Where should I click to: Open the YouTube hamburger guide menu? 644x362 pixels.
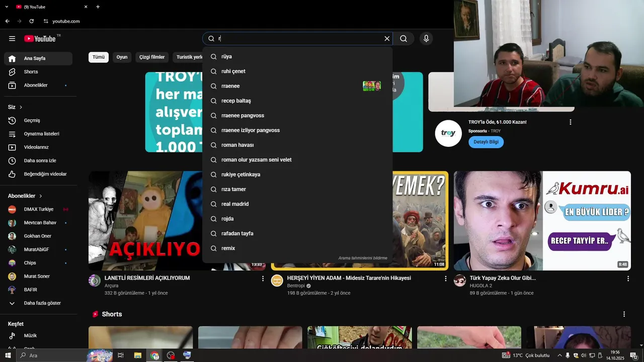pyautogui.click(x=12, y=39)
